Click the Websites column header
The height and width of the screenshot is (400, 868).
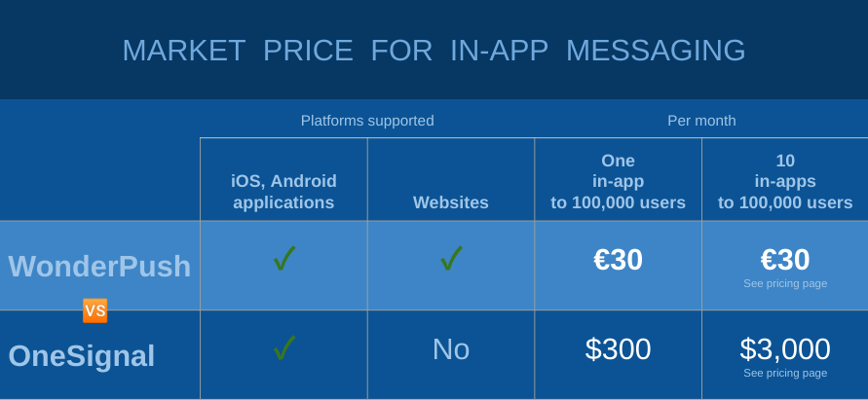(451, 202)
